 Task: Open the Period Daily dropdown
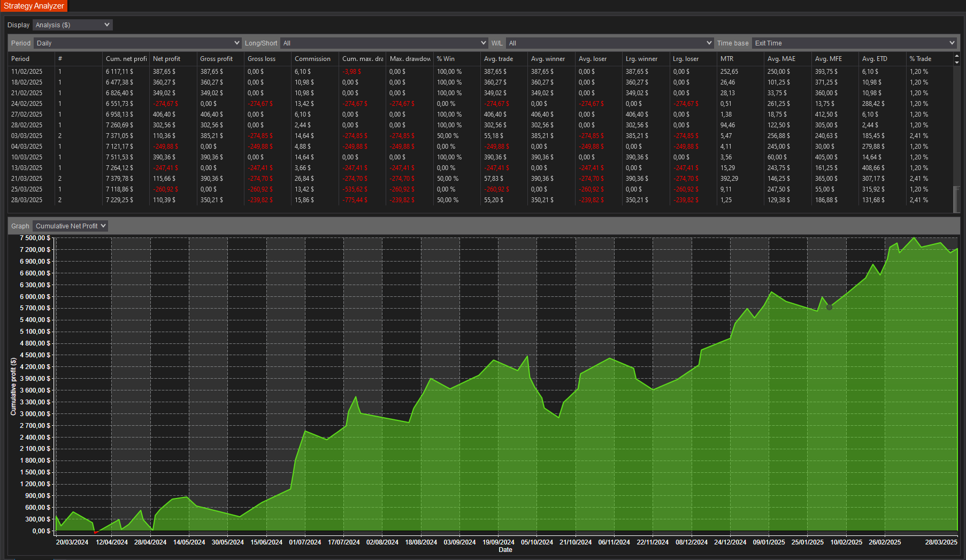pos(137,43)
